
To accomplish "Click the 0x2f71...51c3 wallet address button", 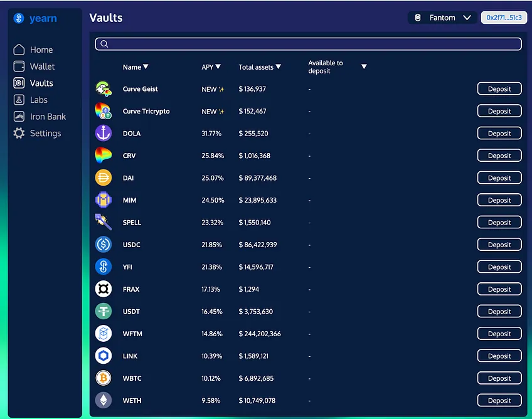I will point(504,18).
